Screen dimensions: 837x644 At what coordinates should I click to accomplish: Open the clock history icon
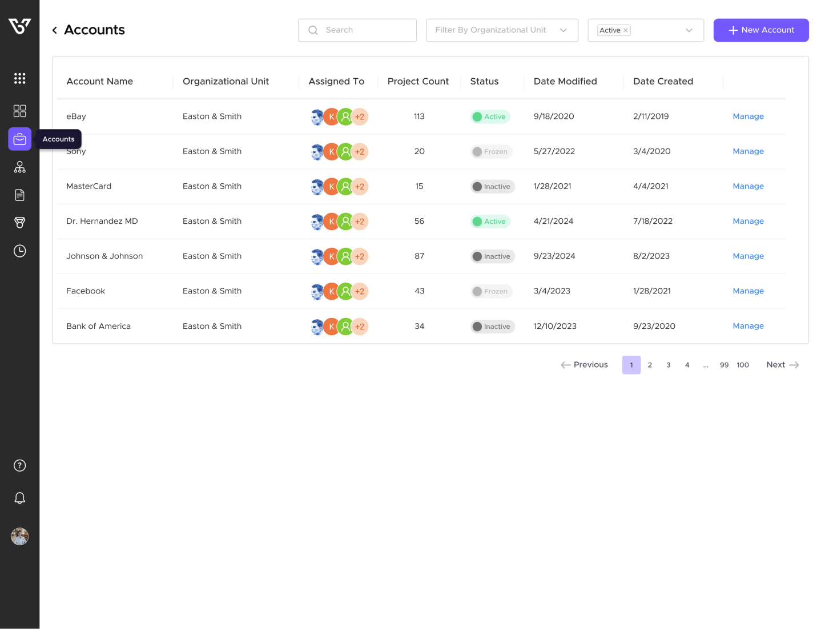19,251
